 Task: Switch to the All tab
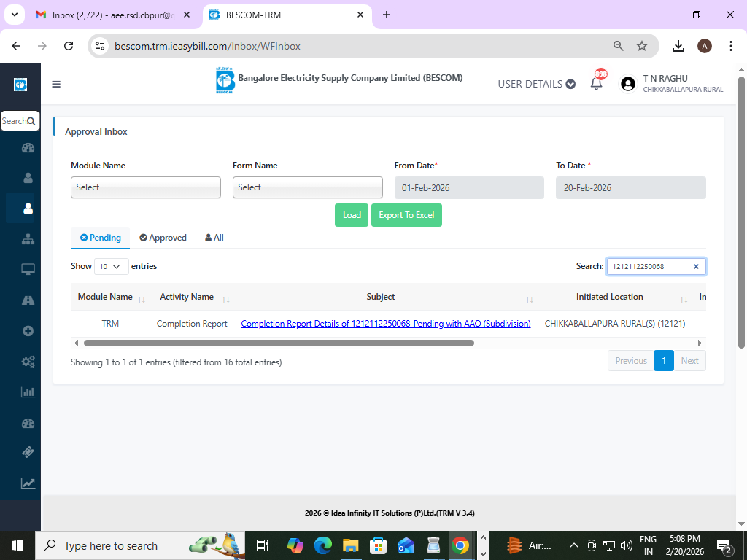tap(214, 238)
